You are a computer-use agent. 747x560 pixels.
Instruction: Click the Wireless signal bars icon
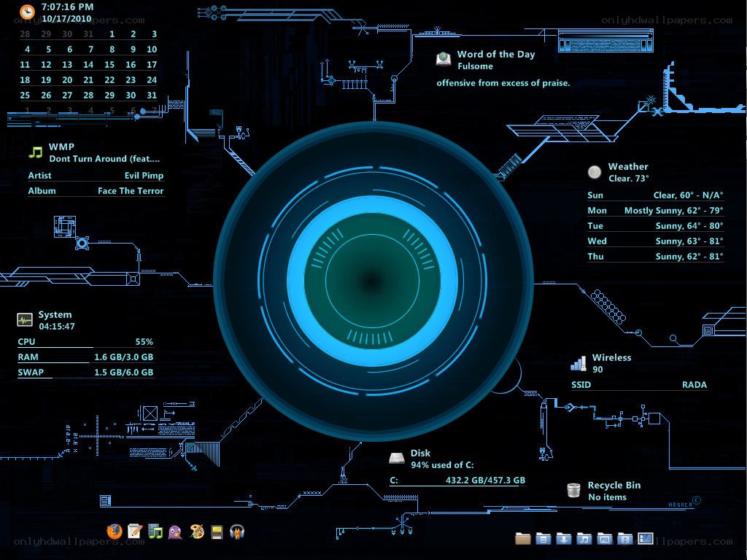(x=578, y=363)
